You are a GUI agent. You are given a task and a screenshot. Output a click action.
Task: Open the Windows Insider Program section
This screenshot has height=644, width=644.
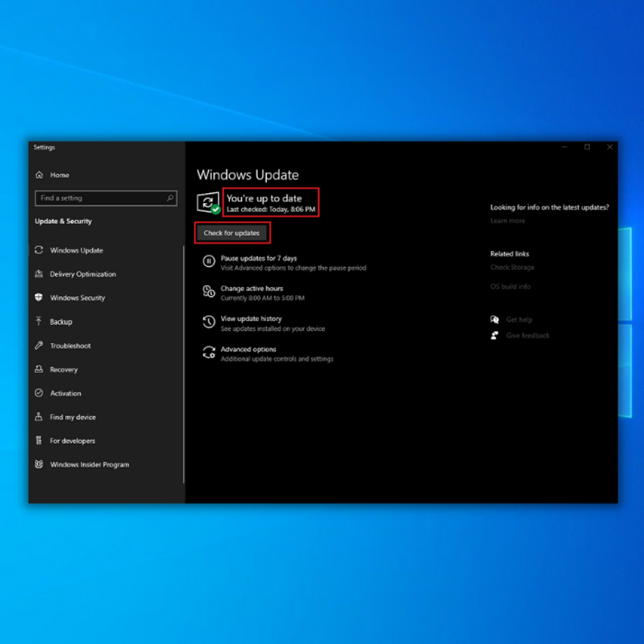(89, 465)
